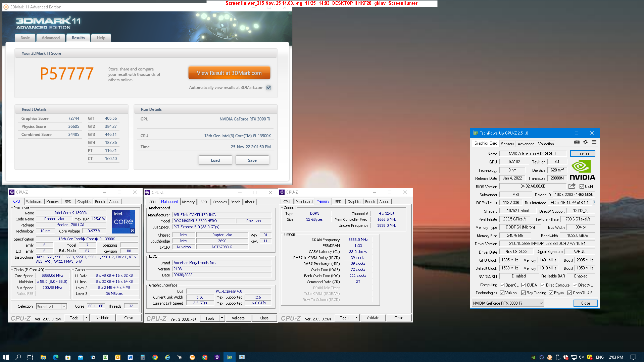644x362 pixels.
Task: Launch Word from taskbar
Action: 130,357
